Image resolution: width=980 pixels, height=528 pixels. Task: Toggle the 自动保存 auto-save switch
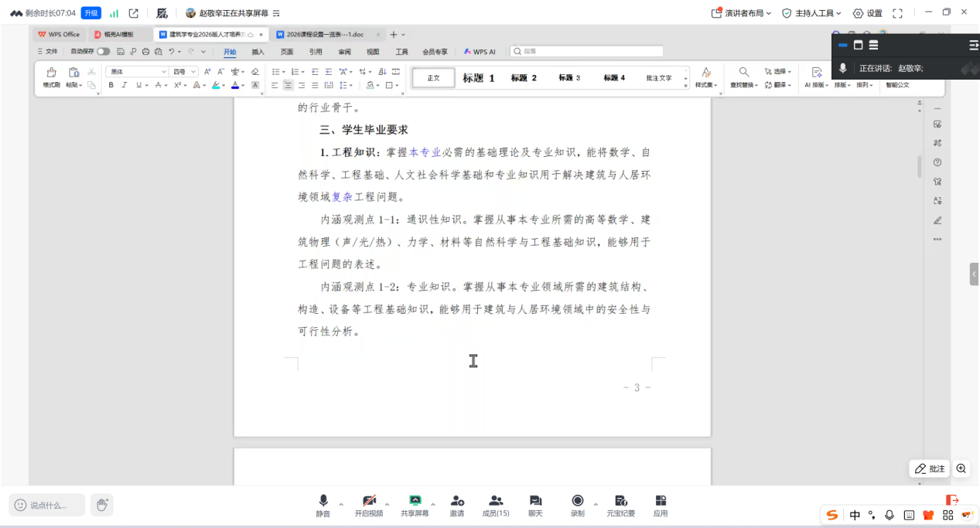click(103, 52)
